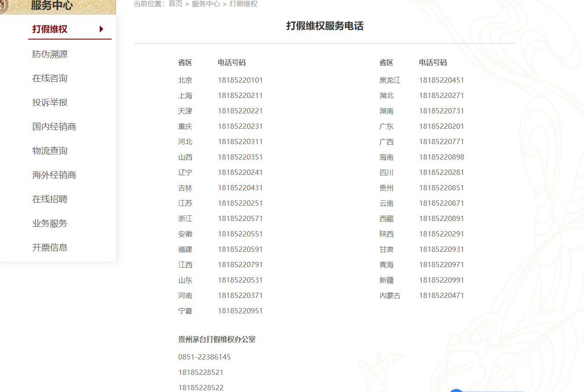Select Gansu number 18185220931

(x=442, y=249)
